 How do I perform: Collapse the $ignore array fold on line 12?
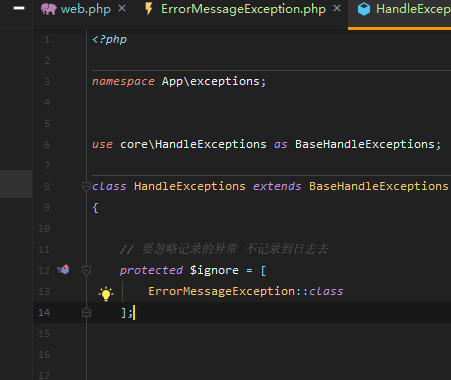[x=86, y=270]
